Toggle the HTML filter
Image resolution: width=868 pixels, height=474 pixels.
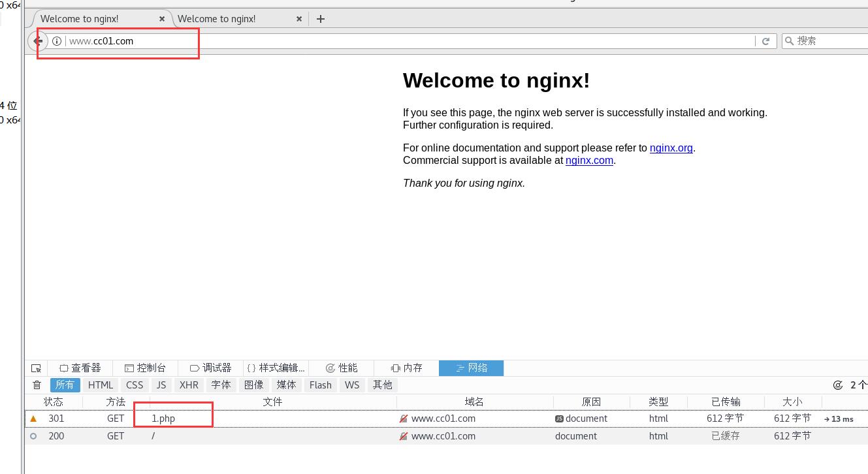click(x=101, y=385)
